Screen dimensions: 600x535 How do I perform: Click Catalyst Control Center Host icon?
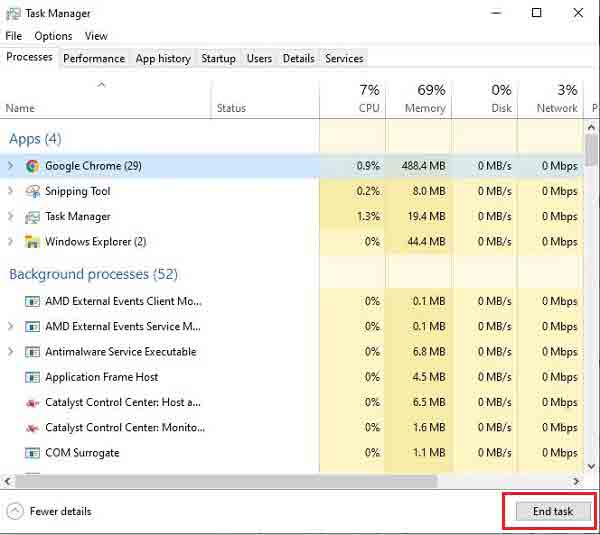33,403
